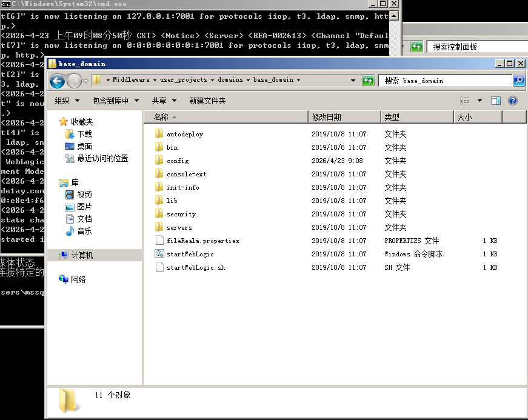Open the address bar history dropdown

pos(353,81)
